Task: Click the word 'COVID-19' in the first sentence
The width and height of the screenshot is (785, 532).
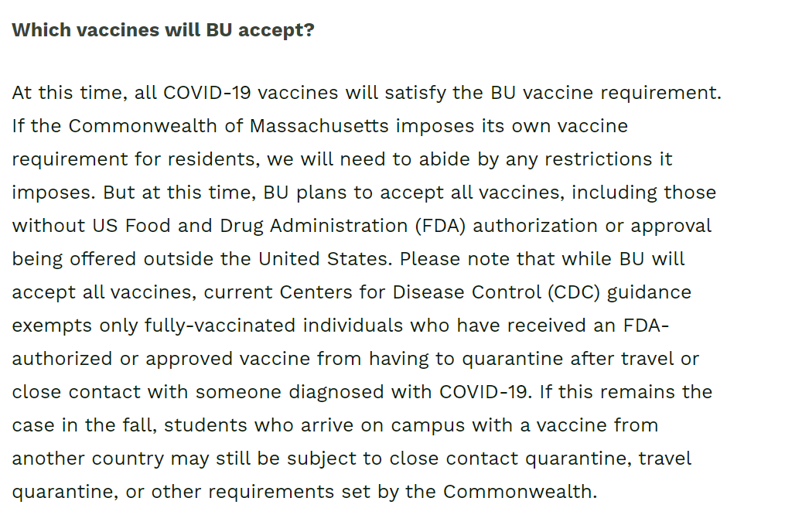Action: point(206,93)
